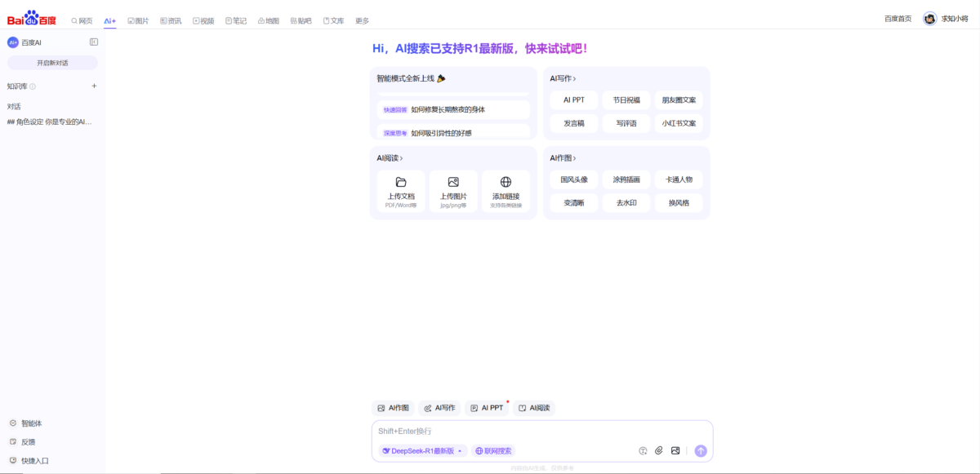The height and width of the screenshot is (474, 980).
Task: Open 反馈 feedback in the sidebar
Action: 22,441
